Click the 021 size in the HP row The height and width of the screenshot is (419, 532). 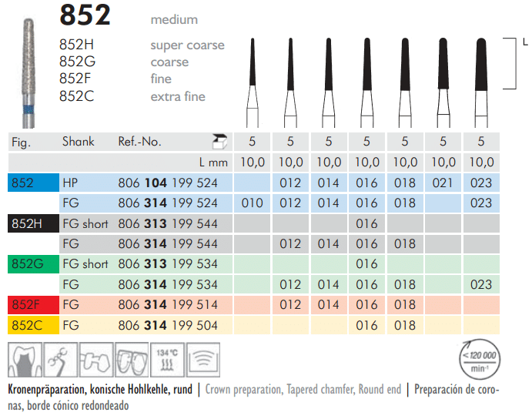tap(443, 183)
